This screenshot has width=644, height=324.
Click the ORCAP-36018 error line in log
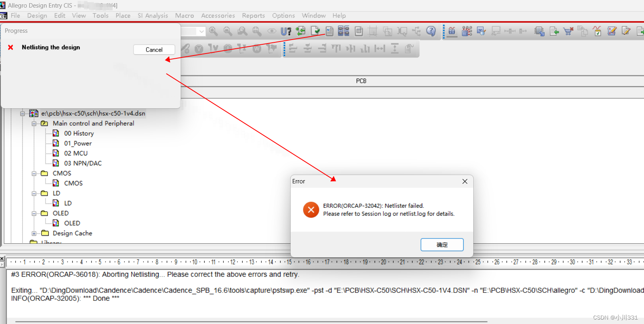(155, 274)
